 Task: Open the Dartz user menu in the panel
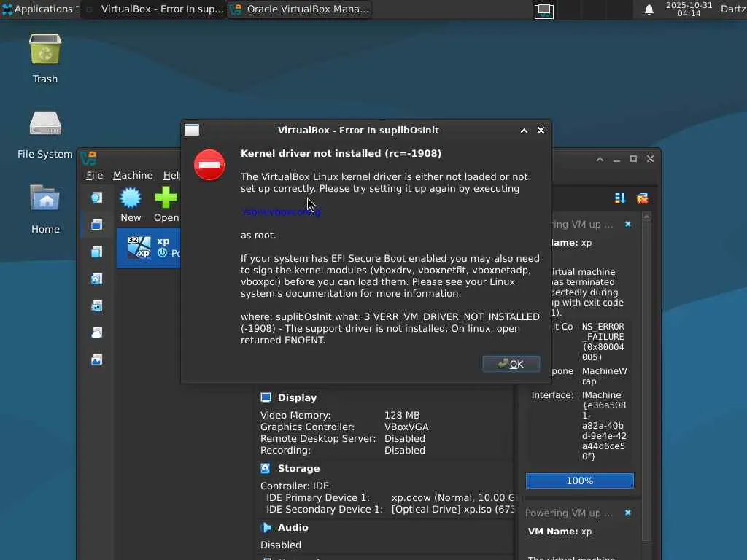(733, 9)
